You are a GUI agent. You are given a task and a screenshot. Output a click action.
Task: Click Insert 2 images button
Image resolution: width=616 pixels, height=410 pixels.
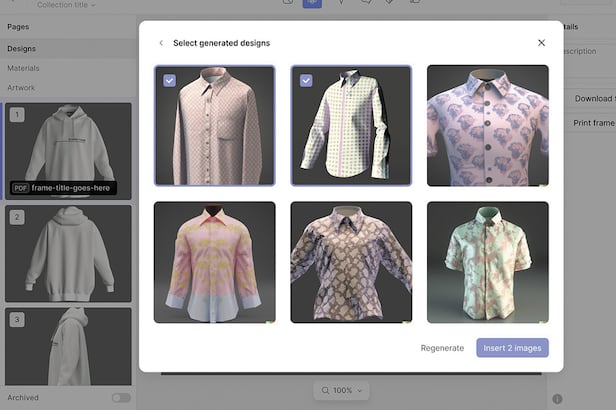512,348
